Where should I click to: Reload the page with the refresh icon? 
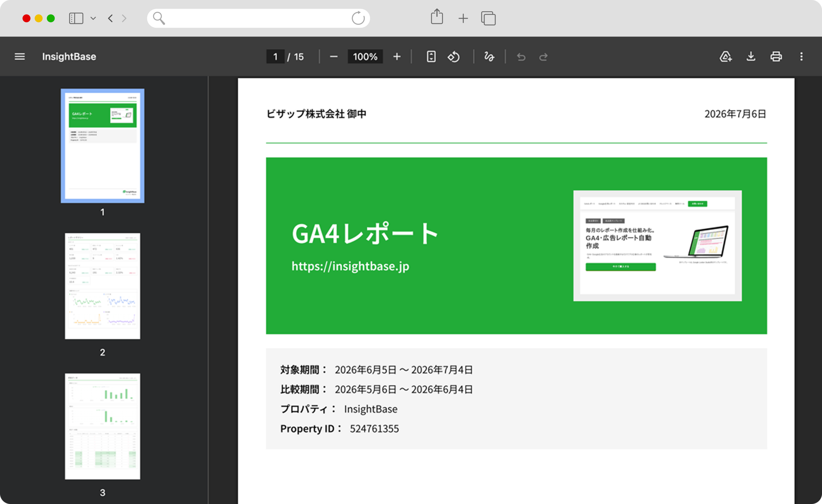click(358, 18)
